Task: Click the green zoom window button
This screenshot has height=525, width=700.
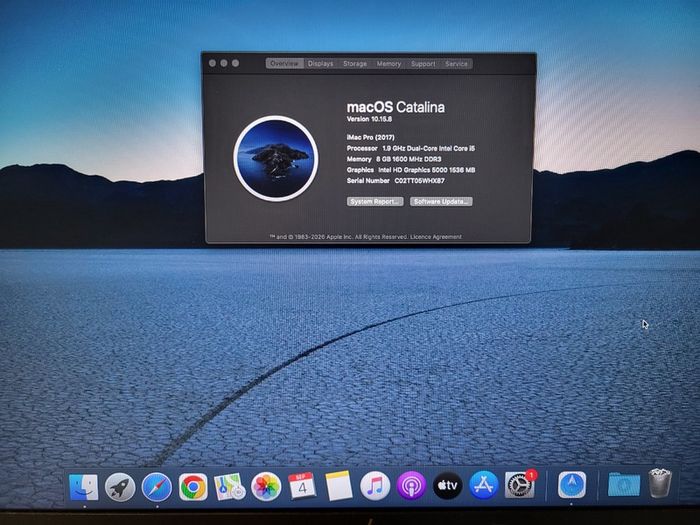Action: coord(235,63)
